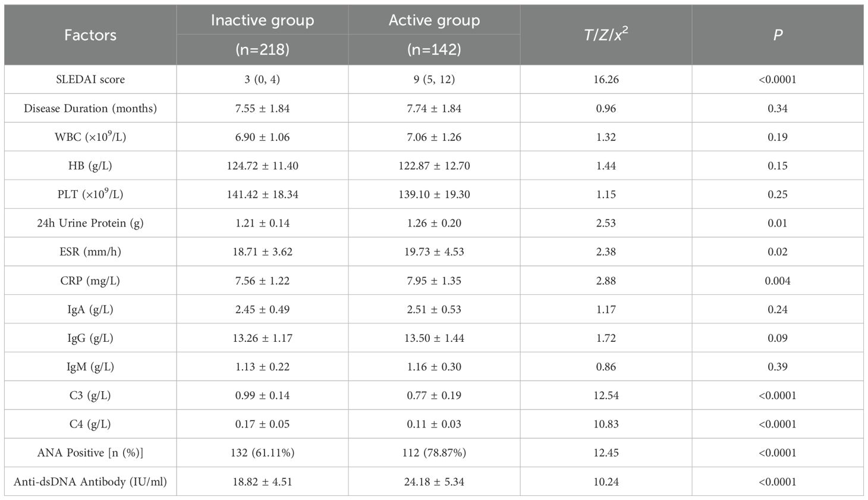Click the Factors column header
The image size is (868, 500).
point(90,35)
